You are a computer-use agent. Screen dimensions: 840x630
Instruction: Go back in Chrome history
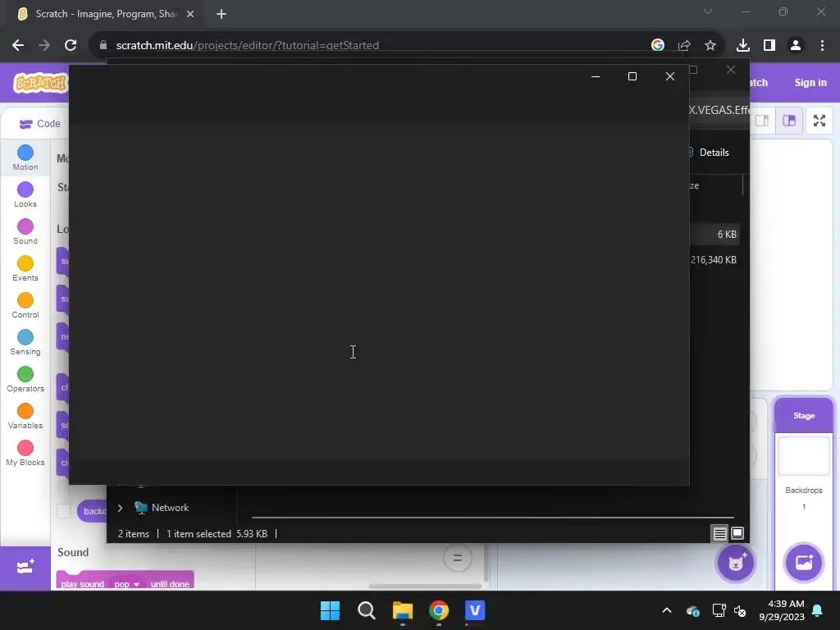pos(18,46)
